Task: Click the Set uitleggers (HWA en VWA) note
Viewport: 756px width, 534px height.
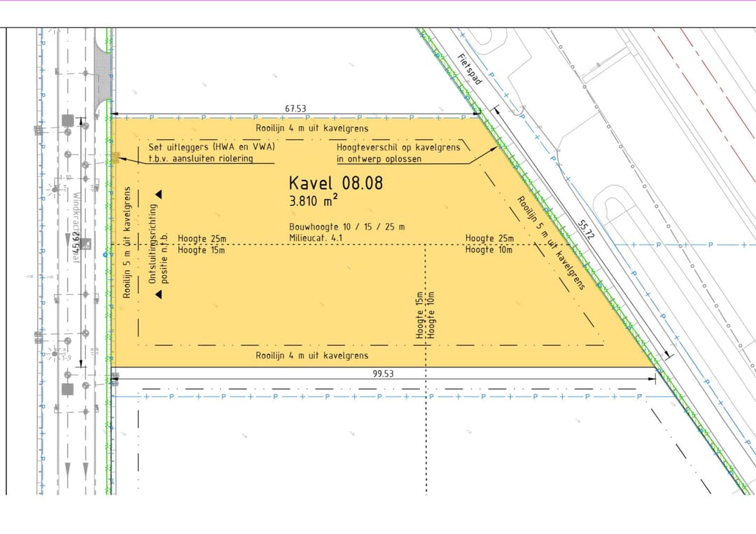Action: click(211, 147)
